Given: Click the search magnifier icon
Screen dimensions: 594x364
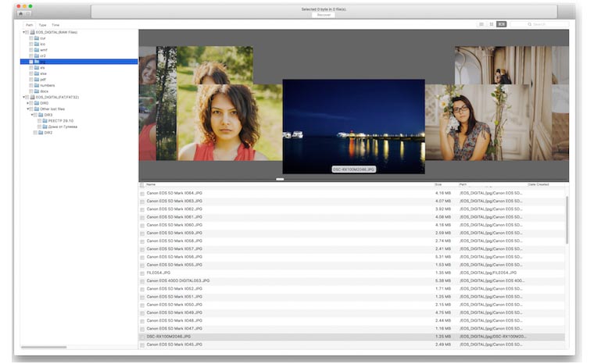Looking at the screenshot, I should (530, 24).
